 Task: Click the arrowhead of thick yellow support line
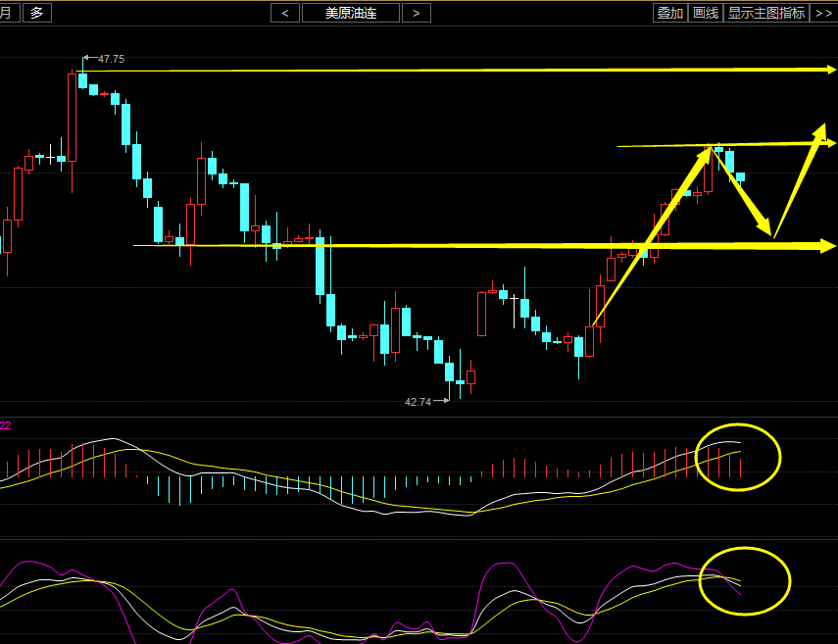coord(826,244)
